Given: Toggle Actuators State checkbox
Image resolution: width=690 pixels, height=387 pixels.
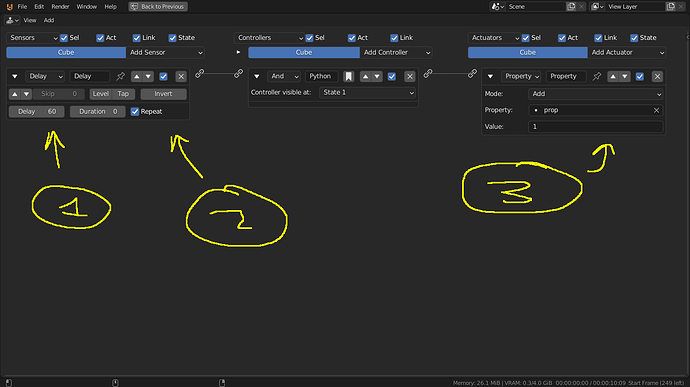Looking at the screenshot, I should (x=634, y=38).
